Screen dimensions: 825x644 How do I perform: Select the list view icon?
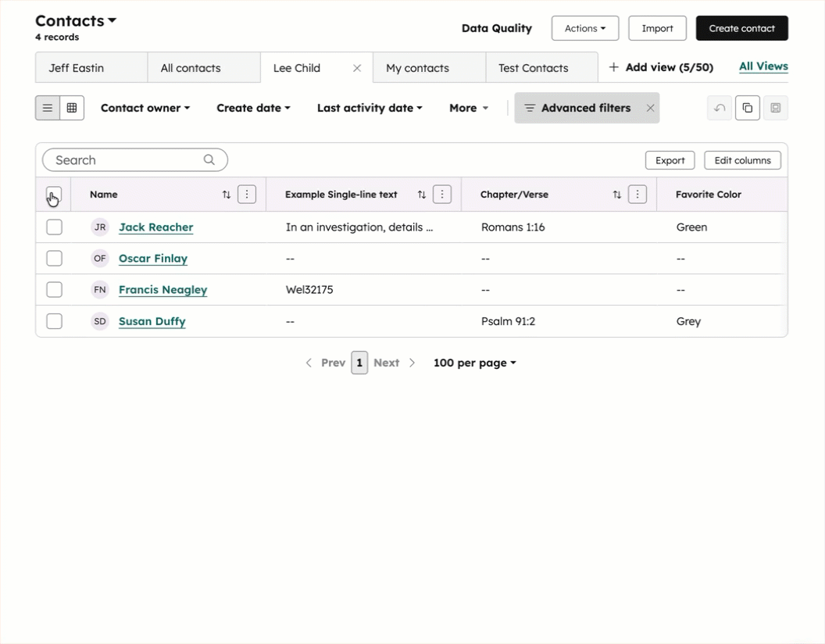point(48,108)
